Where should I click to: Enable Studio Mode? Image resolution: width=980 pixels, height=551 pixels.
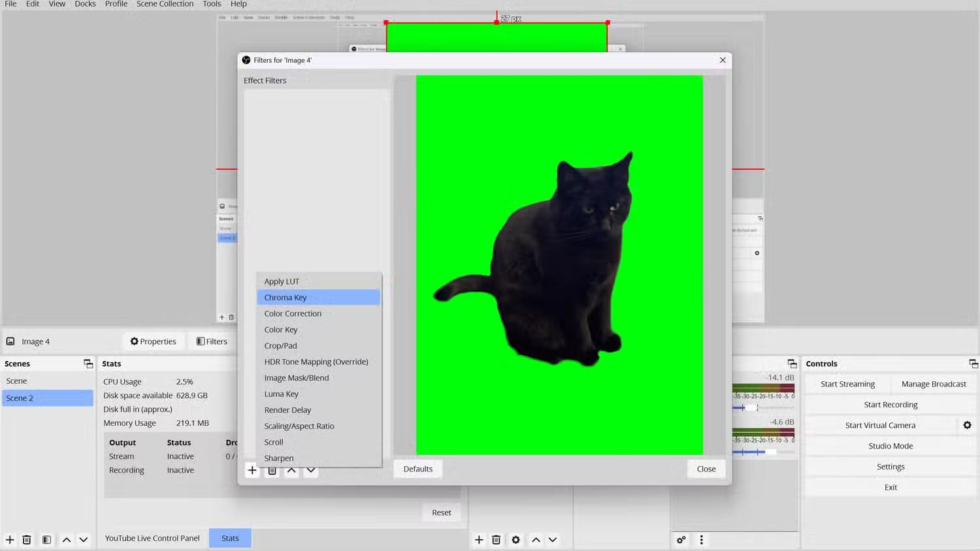(890, 446)
